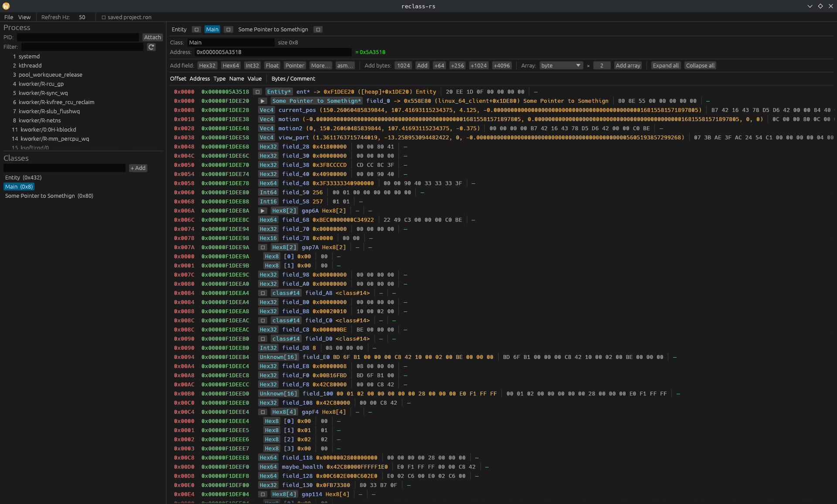Edit the Add bytes amount field 1024

pos(403,66)
